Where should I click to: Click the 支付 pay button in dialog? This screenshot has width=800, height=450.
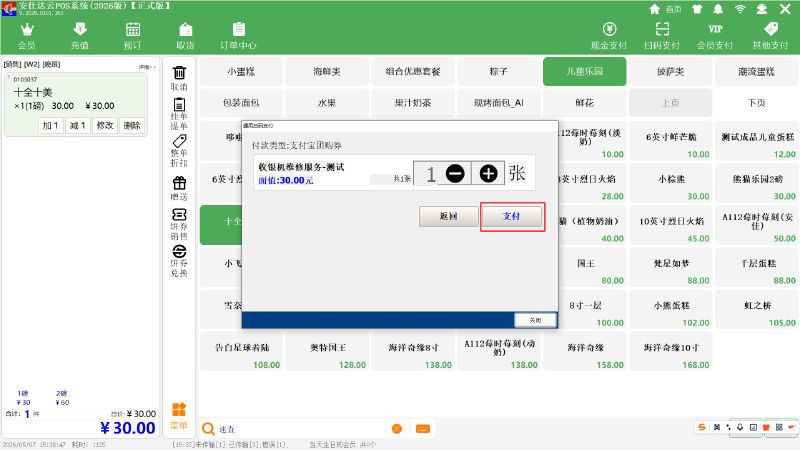[x=511, y=216]
